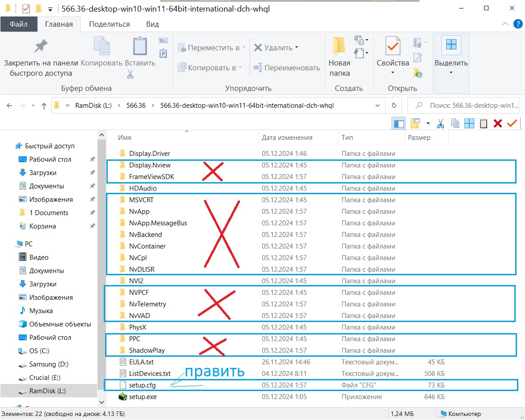Go back with the left arrow button
This screenshot has width=525, height=420.
click(9, 106)
